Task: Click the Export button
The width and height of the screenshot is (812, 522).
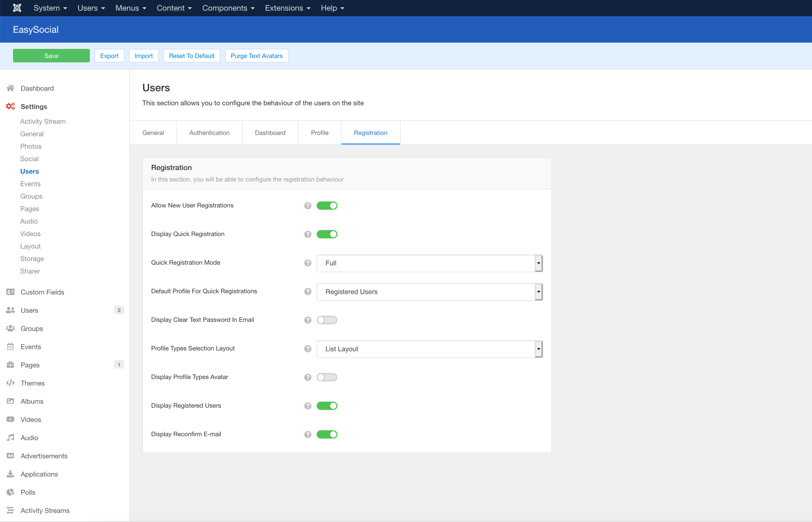Action: (x=110, y=56)
